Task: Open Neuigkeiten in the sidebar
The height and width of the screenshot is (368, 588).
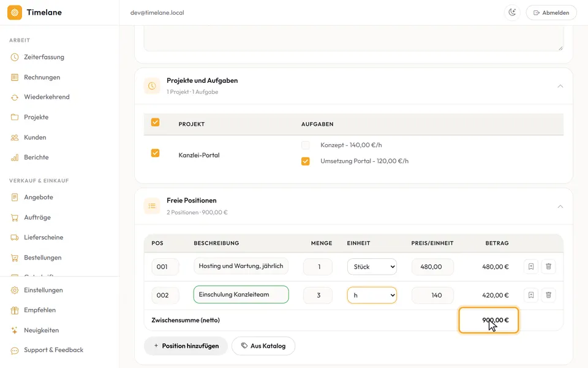Action: [x=41, y=331]
